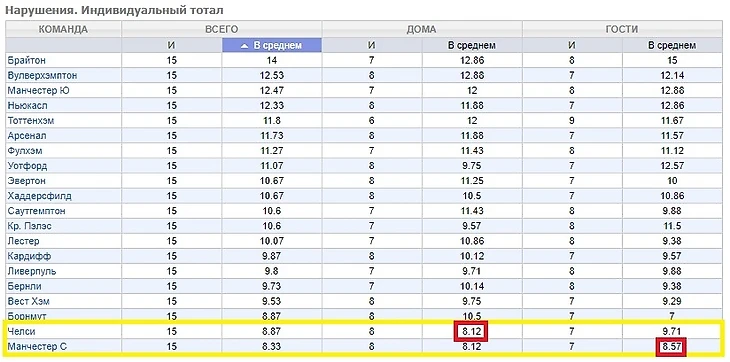Click the КОМАНДА column header
The width and height of the screenshot is (730, 362).
(x=63, y=29)
